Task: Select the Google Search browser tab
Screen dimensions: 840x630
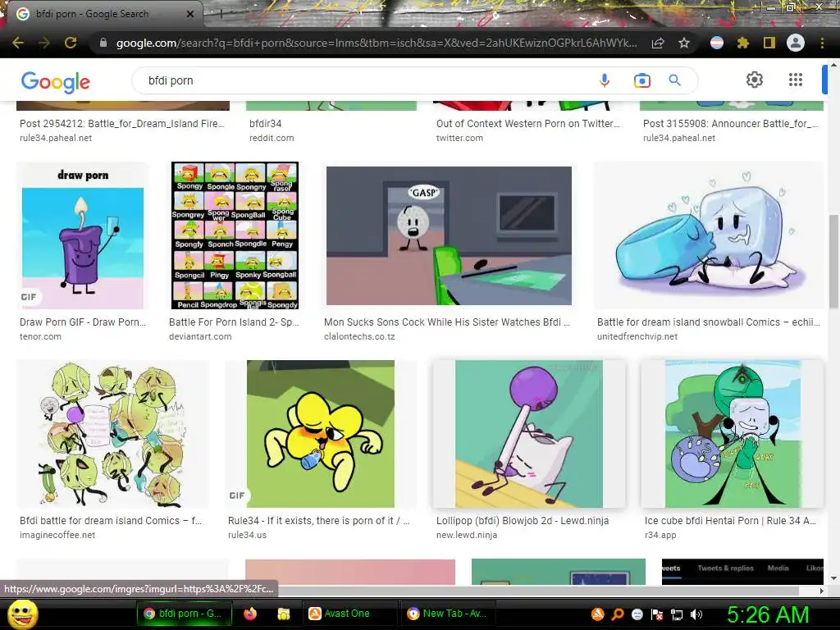Action: [104, 14]
